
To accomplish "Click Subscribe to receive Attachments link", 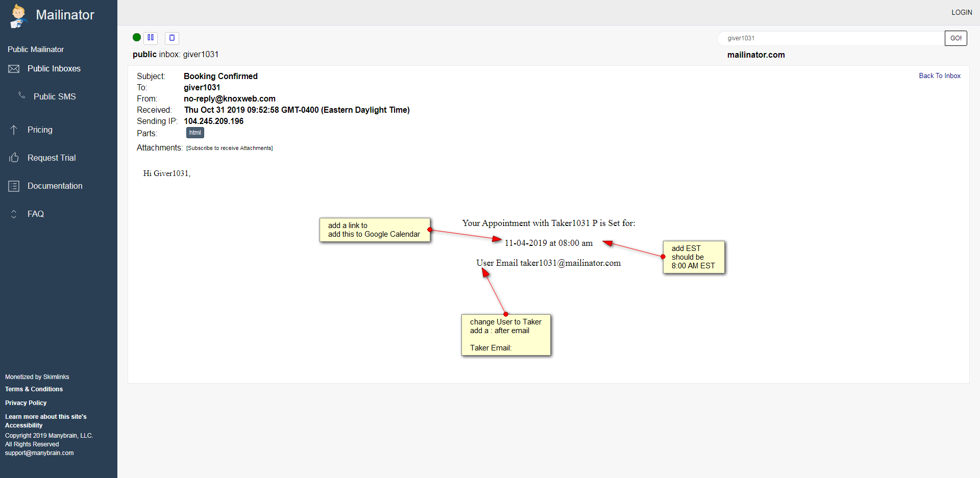I will (230, 148).
